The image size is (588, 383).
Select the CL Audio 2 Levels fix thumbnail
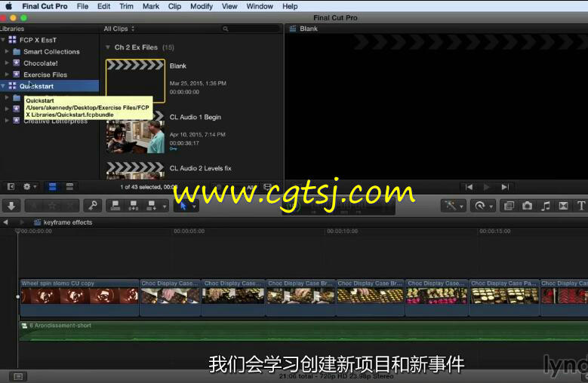(x=135, y=170)
